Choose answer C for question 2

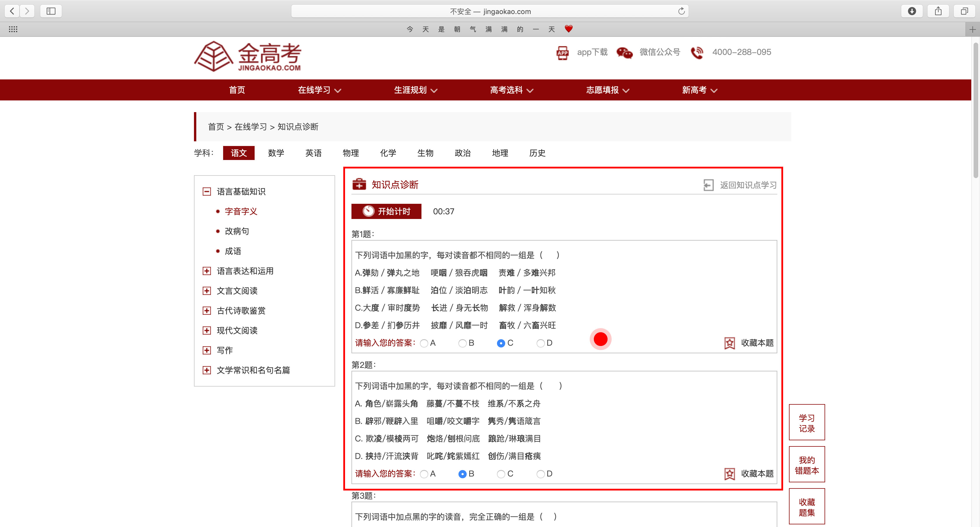click(x=501, y=474)
